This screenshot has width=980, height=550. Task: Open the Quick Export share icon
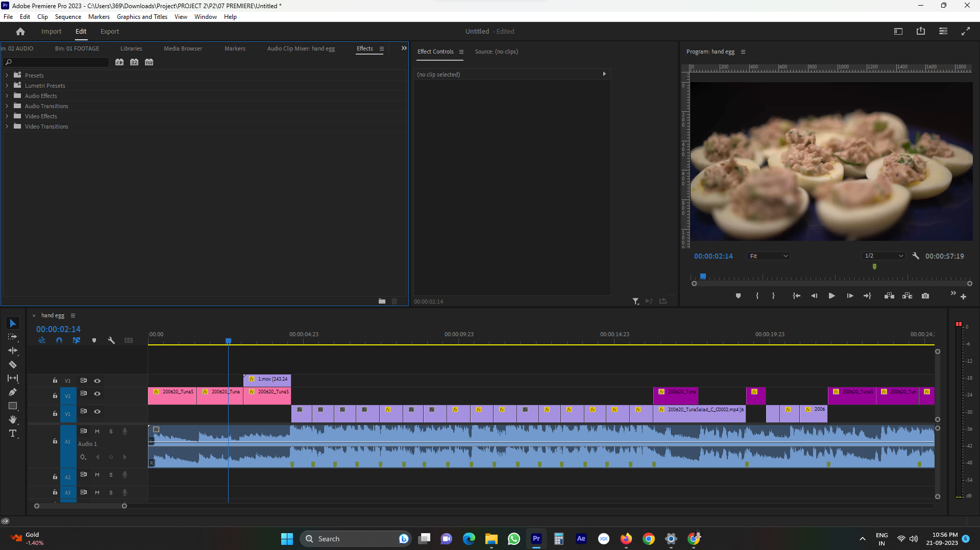click(921, 31)
